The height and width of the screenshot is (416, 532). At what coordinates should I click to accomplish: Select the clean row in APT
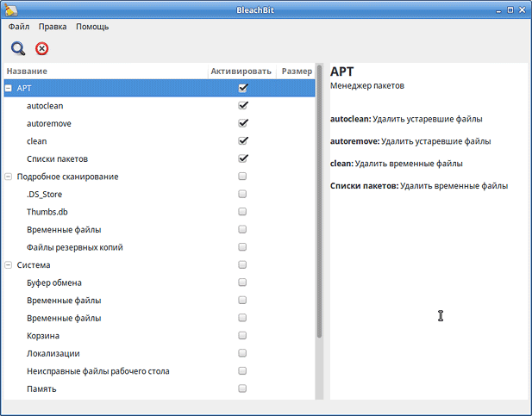160,141
